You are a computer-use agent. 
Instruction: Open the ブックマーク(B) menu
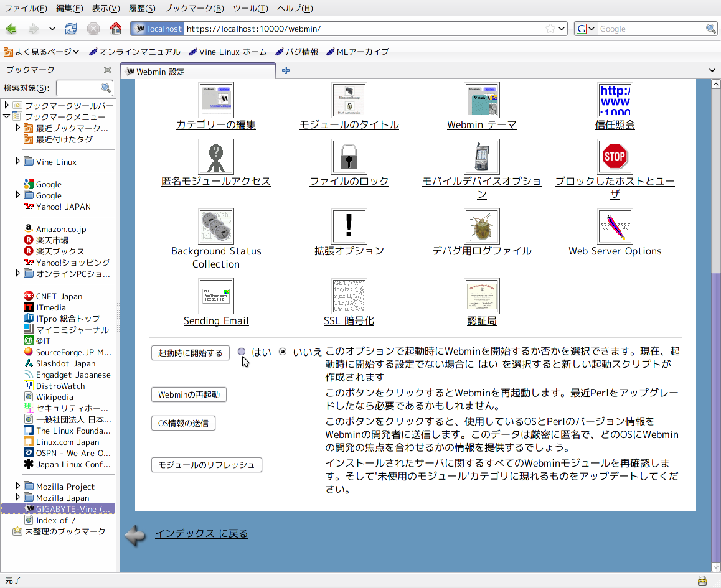point(194,8)
